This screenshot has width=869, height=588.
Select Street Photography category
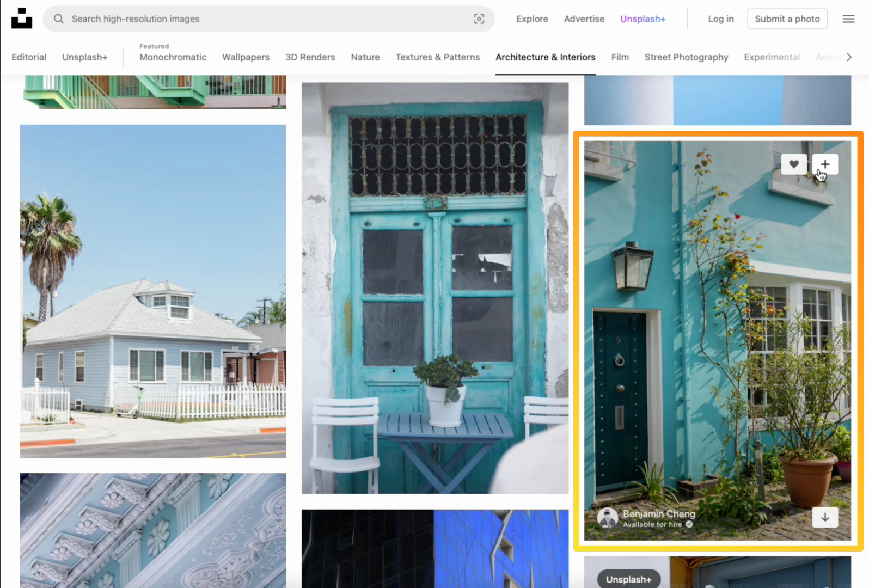687,57
